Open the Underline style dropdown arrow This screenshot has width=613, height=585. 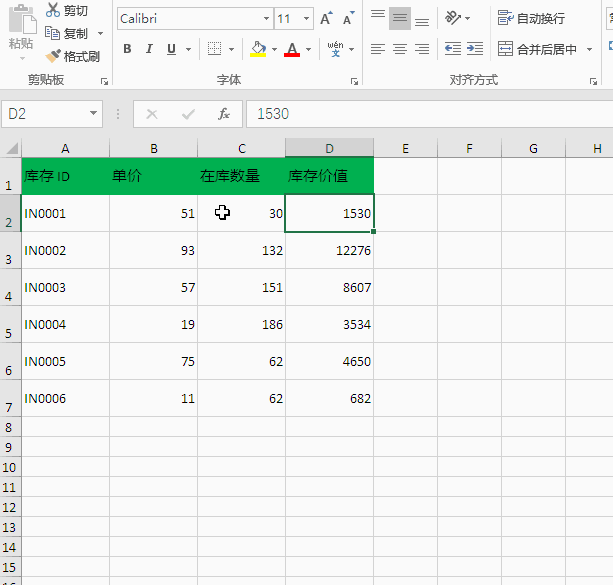click(188, 49)
